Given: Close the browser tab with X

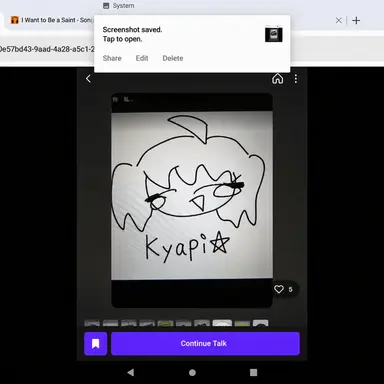Looking at the screenshot, I should [339, 20].
